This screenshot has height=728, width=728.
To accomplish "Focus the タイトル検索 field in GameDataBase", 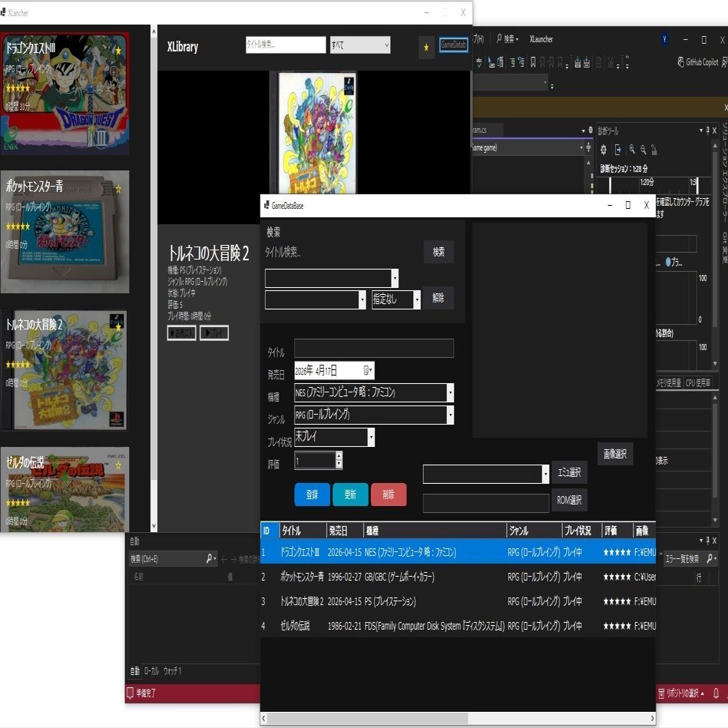I will pos(341,252).
